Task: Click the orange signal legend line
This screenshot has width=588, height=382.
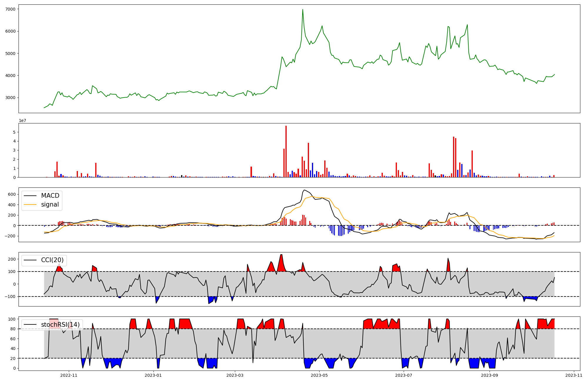Action: 30,205
